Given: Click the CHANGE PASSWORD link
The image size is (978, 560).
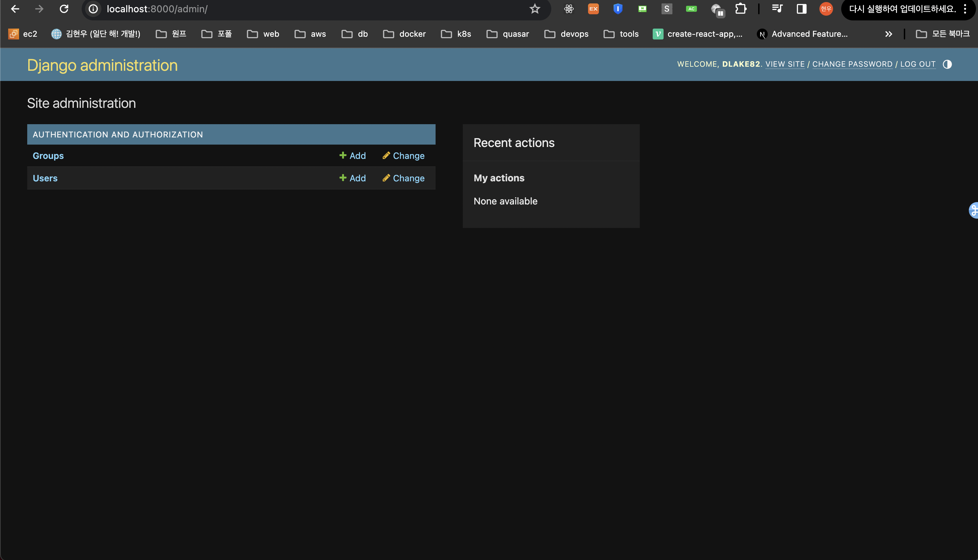Looking at the screenshot, I should 852,64.
